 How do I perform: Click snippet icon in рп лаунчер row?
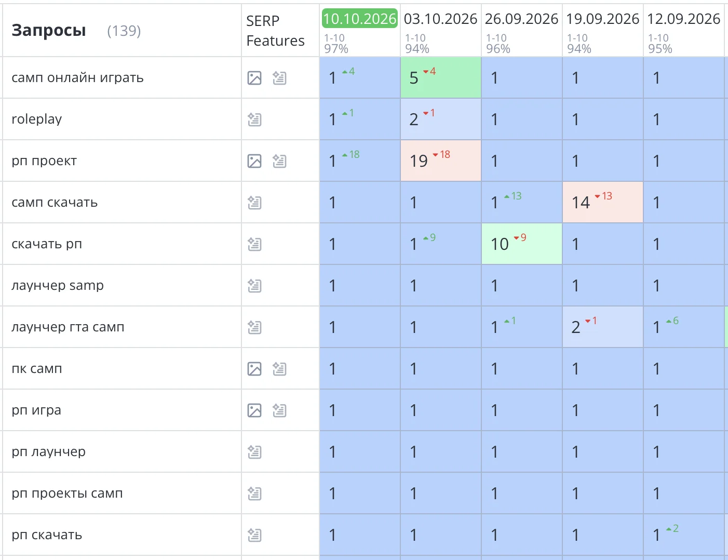(x=254, y=452)
